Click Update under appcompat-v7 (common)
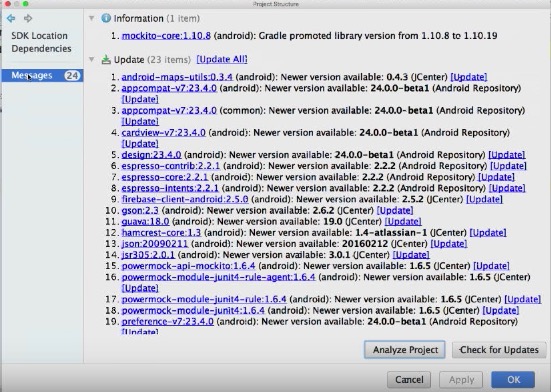This screenshot has height=392, width=551. (x=140, y=122)
